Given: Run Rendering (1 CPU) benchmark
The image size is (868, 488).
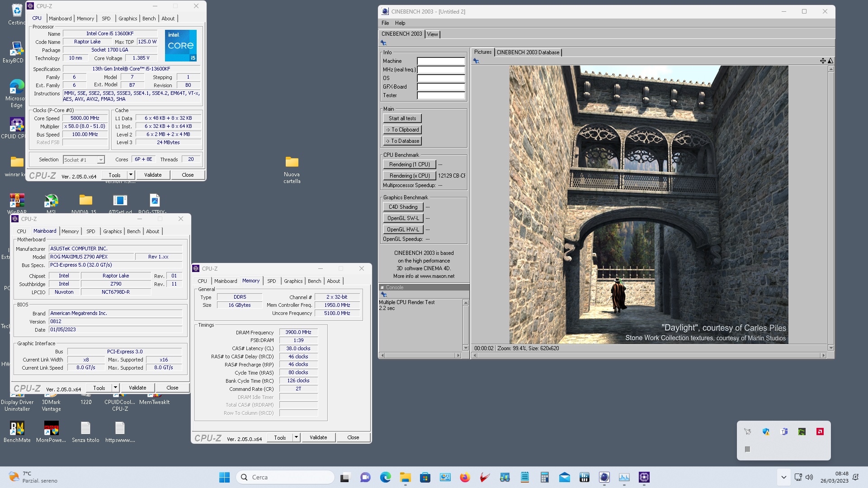Looking at the screenshot, I should pos(410,164).
